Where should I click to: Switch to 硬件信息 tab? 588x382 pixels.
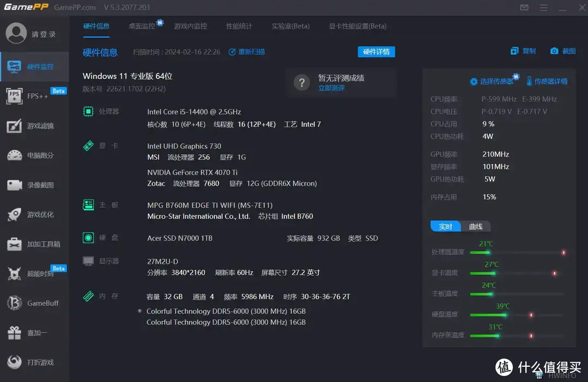click(x=96, y=26)
